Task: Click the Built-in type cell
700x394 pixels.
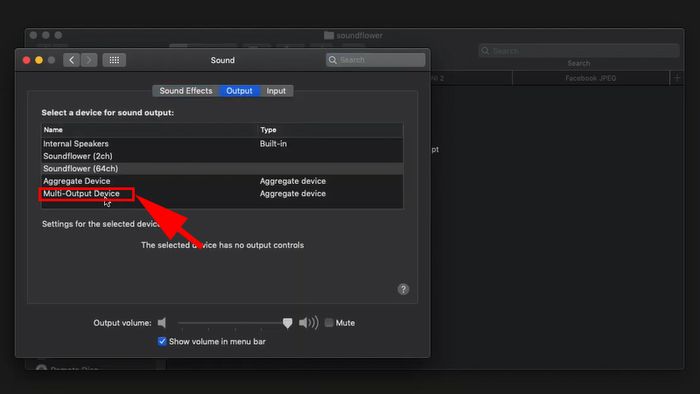Action: (273, 144)
